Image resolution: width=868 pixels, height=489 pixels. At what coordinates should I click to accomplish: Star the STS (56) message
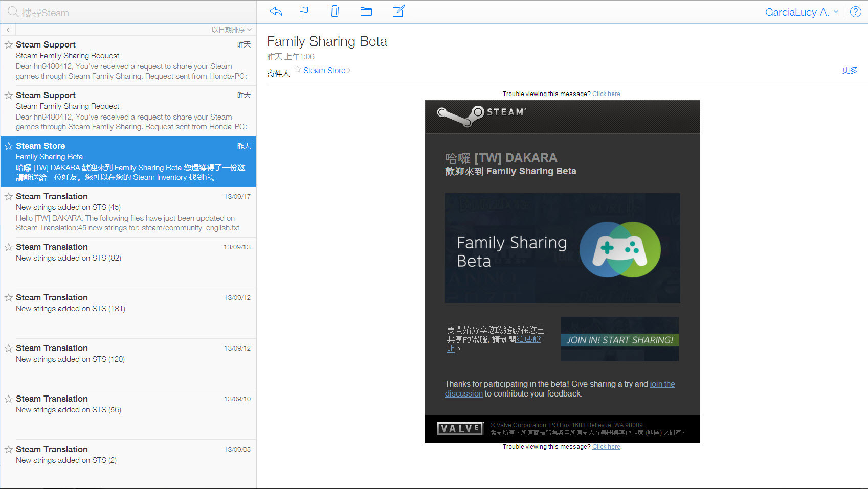coord(9,399)
